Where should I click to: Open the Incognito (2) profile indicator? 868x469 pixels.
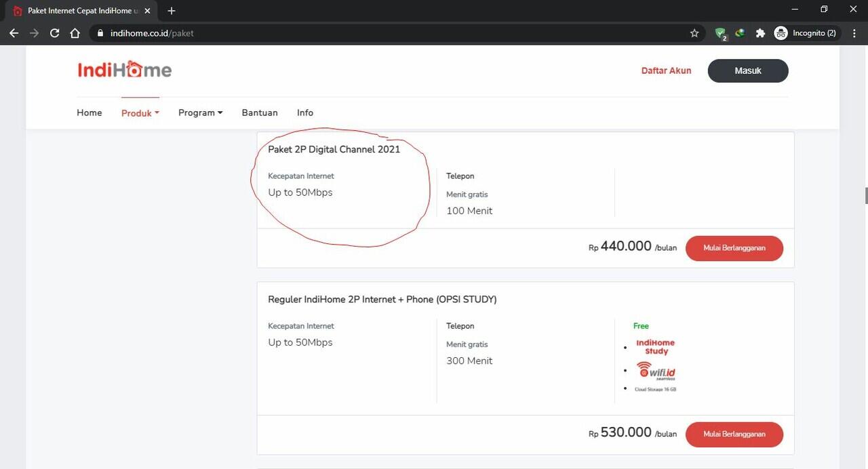(x=806, y=33)
